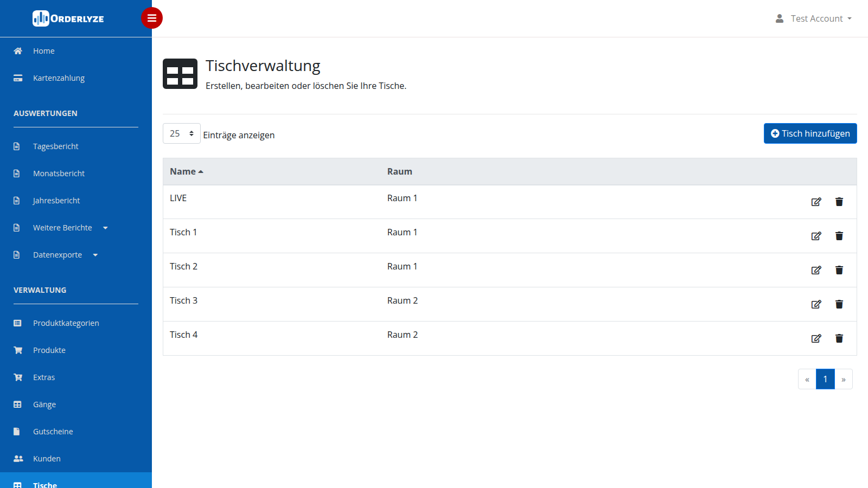Image resolution: width=868 pixels, height=488 pixels.
Task: Delete the Tisch 3 entry
Action: (839, 304)
